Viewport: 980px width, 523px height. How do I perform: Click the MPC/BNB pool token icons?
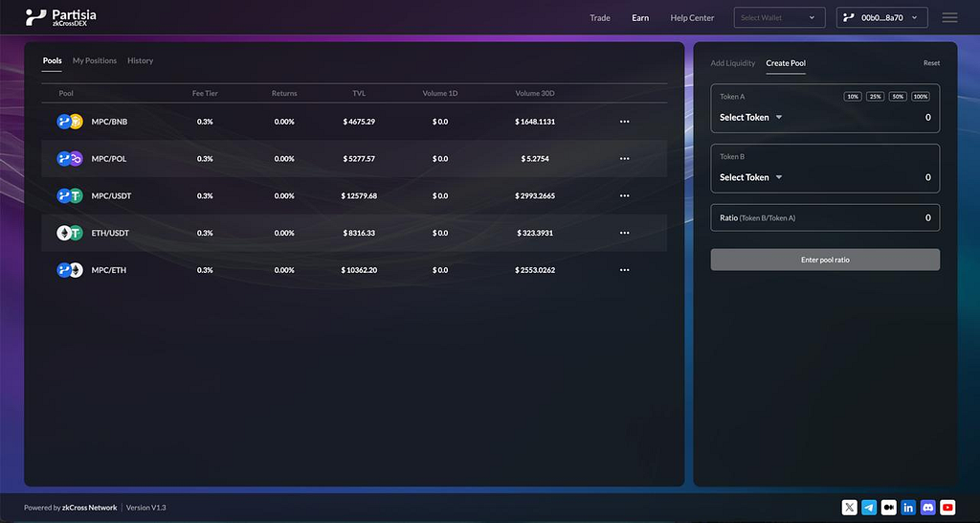click(x=70, y=122)
